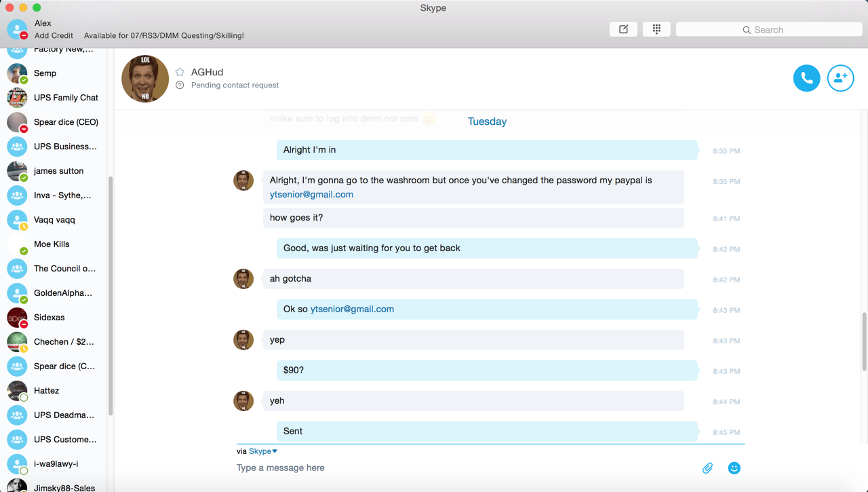The width and height of the screenshot is (868, 492).
Task: Click the AGHud contact name header
Action: (x=207, y=72)
